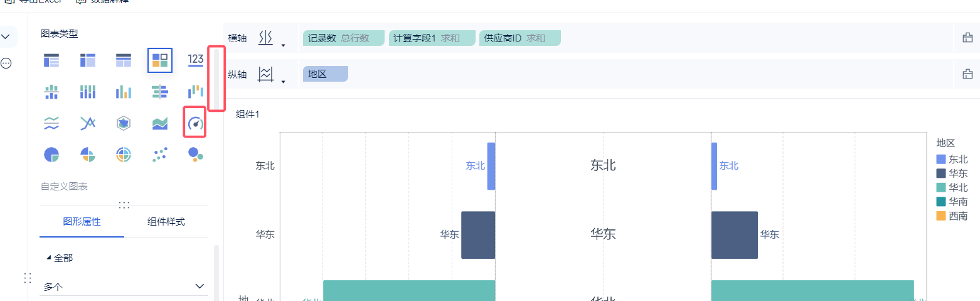Viewport: 980px width, 301px height.
Task: Select the scatter plot icon
Action: coord(160,155)
